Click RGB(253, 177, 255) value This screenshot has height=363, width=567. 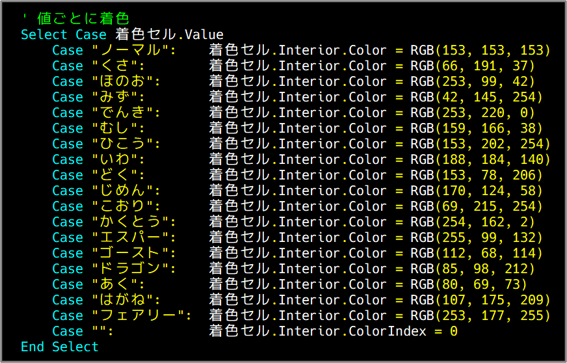[x=481, y=315]
